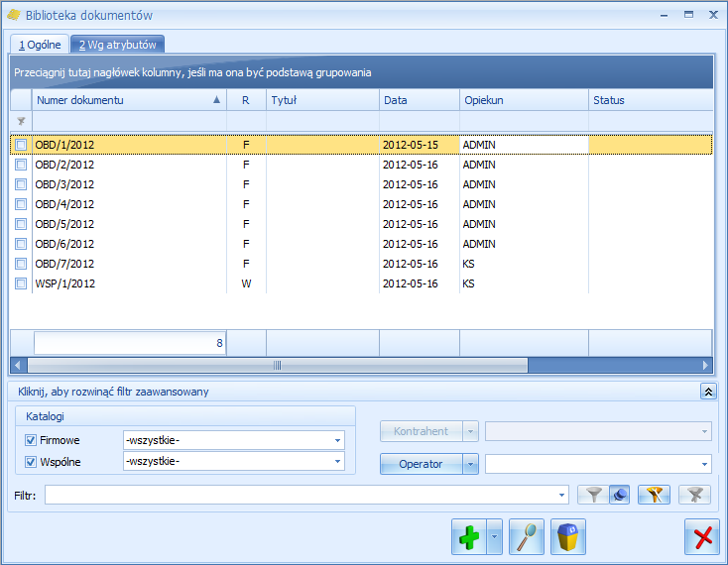The height and width of the screenshot is (565, 728).
Task: Click Numer dokumentu filter row cell
Action: (129, 122)
